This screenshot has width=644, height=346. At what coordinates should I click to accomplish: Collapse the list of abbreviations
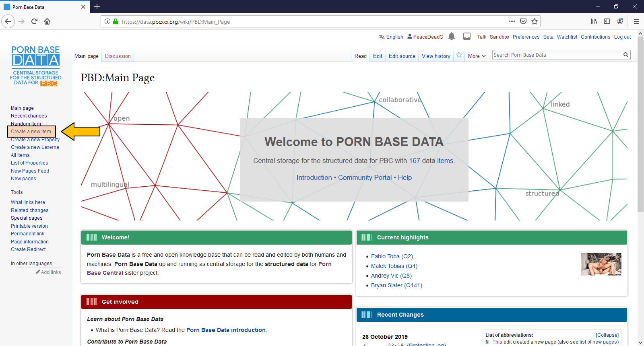pyautogui.click(x=607, y=335)
